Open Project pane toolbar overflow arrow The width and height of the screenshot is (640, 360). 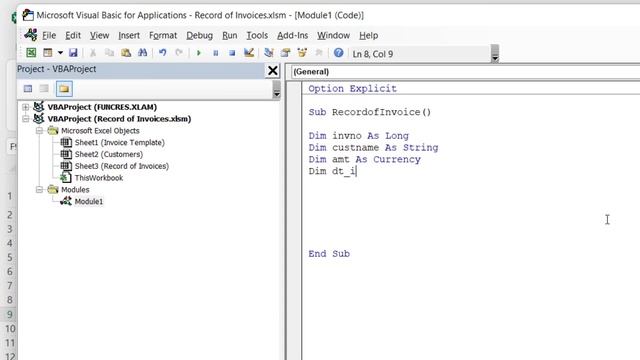276,89
